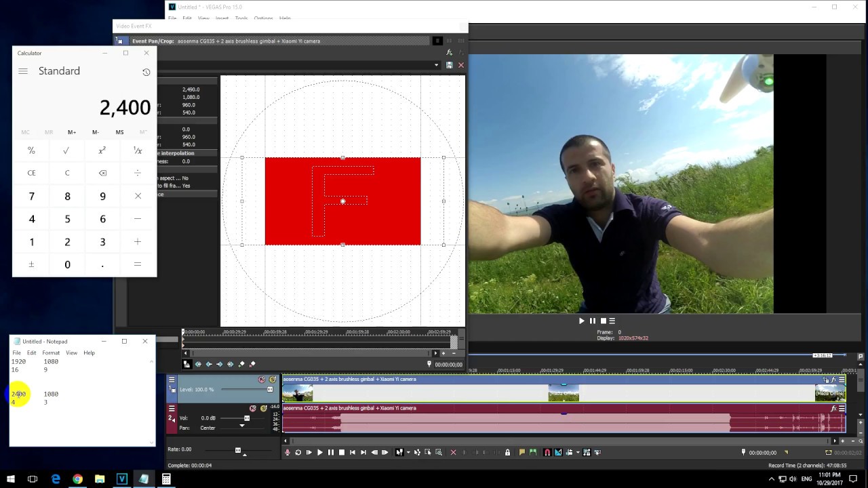Click the number 8 in Calculator
This screenshot has width=868, height=488.
point(67,197)
